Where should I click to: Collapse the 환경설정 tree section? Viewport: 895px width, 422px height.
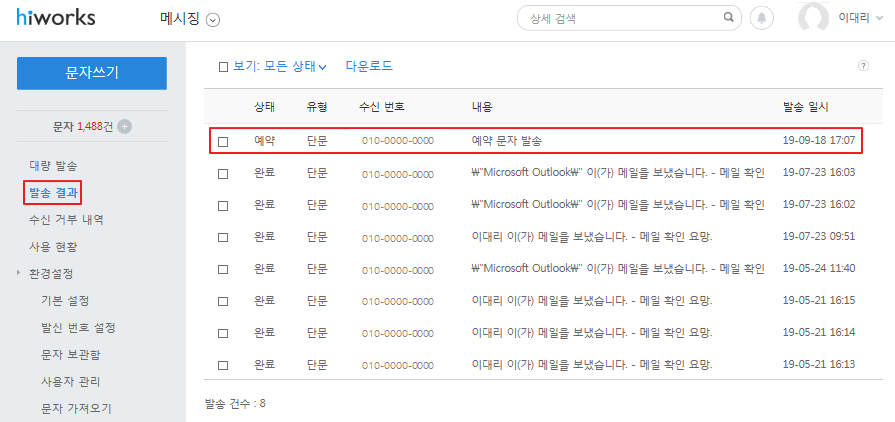click(x=19, y=273)
